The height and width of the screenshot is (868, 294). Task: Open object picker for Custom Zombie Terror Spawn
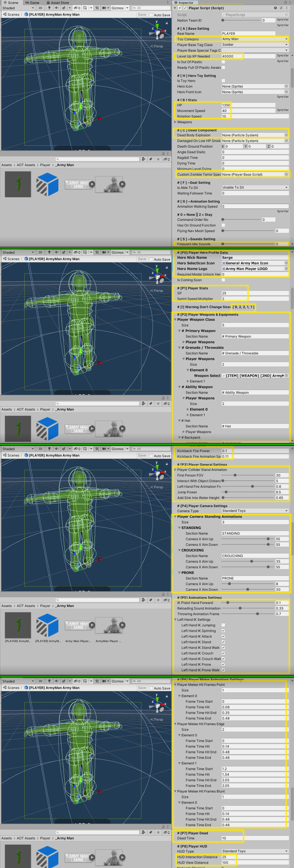click(287, 174)
